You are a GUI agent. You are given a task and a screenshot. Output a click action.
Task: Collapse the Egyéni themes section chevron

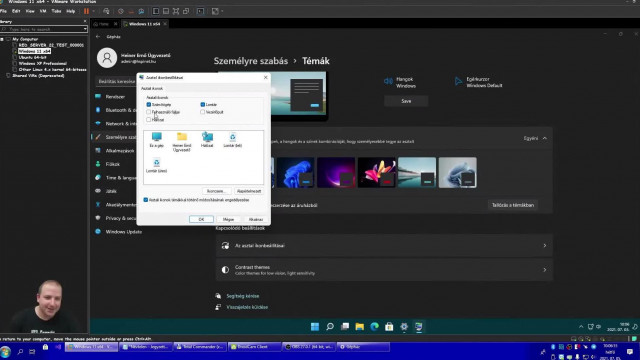[544, 138]
